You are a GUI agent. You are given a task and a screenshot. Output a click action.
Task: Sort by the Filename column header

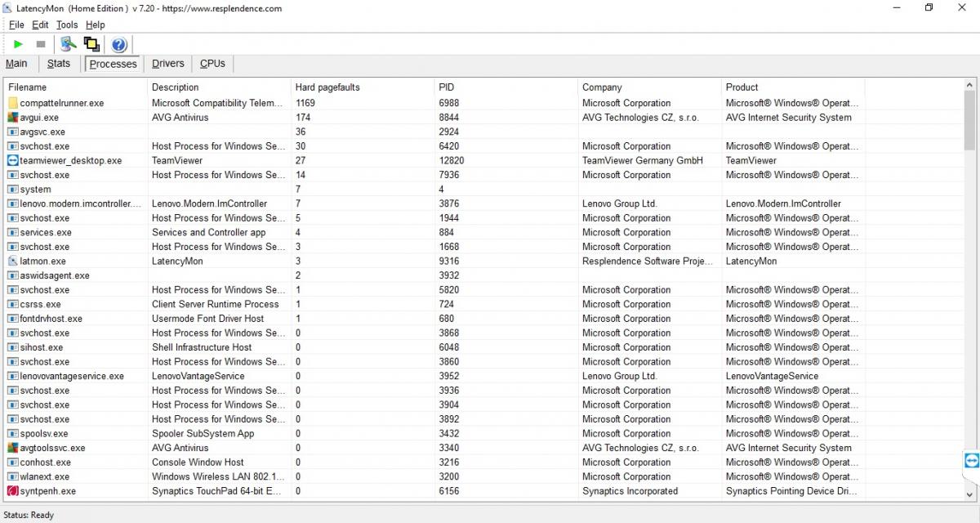pyautogui.click(x=76, y=87)
